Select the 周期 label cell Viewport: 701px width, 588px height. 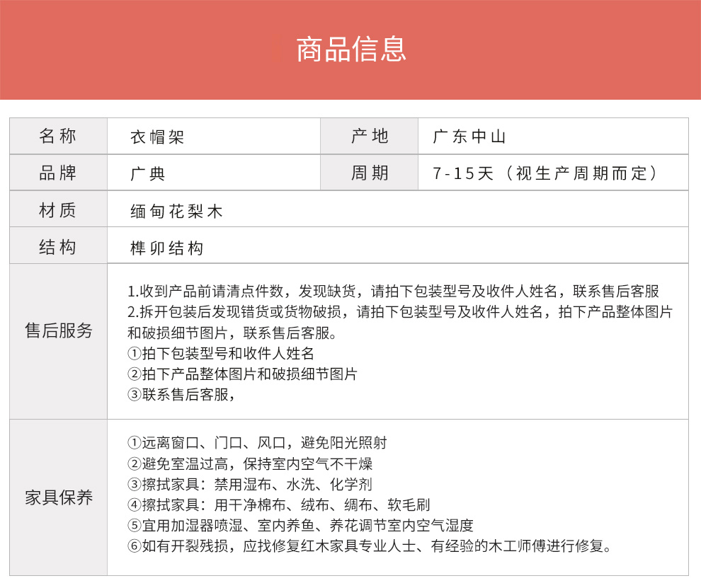tap(370, 173)
